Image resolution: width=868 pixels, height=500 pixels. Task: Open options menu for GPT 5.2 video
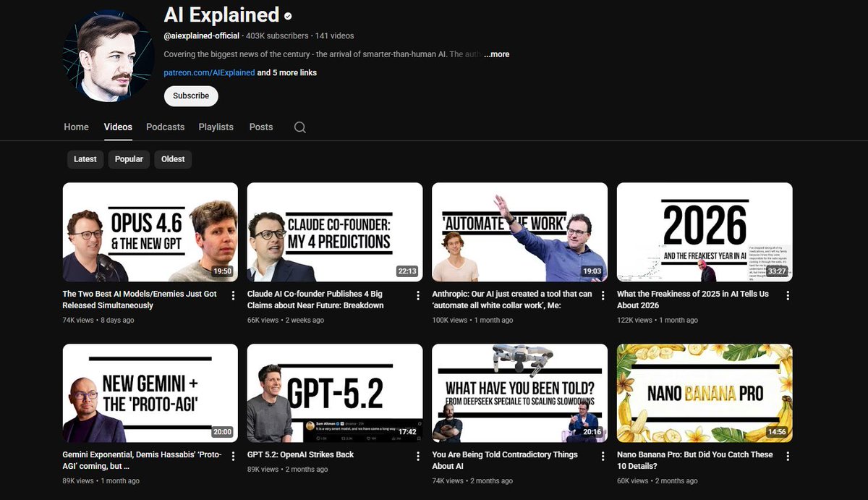pyautogui.click(x=418, y=456)
